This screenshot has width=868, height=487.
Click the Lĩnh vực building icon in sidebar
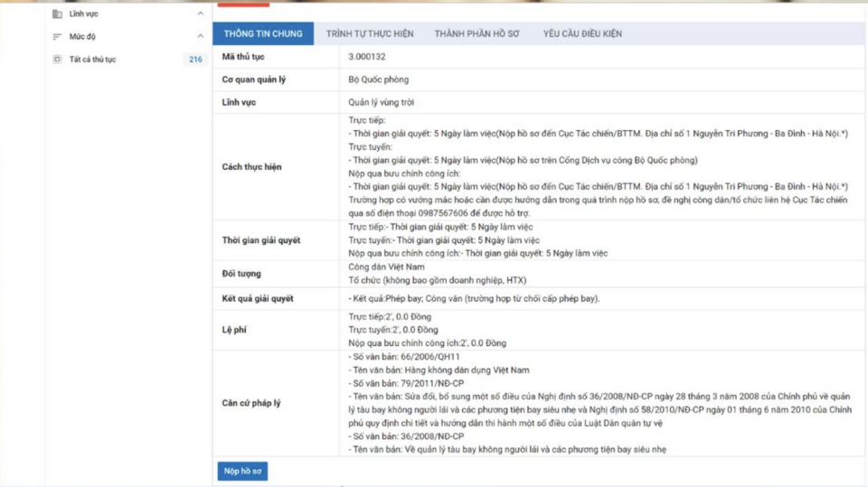tap(58, 14)
